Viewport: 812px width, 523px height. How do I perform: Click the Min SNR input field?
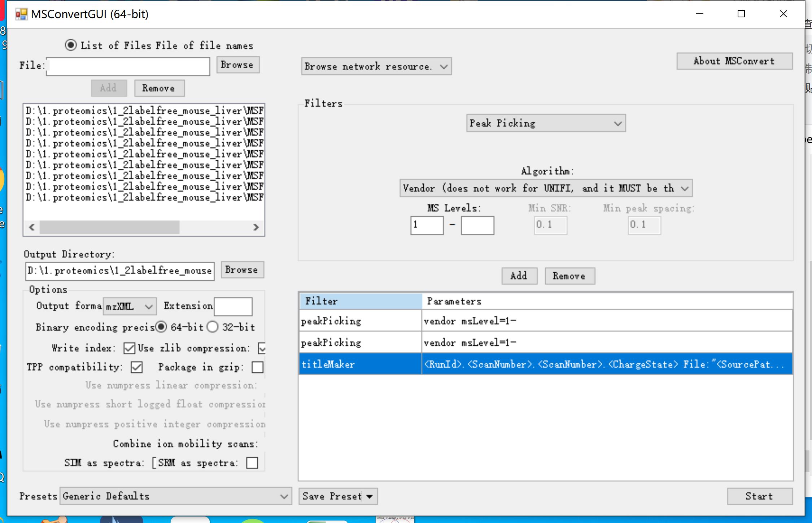550,225
